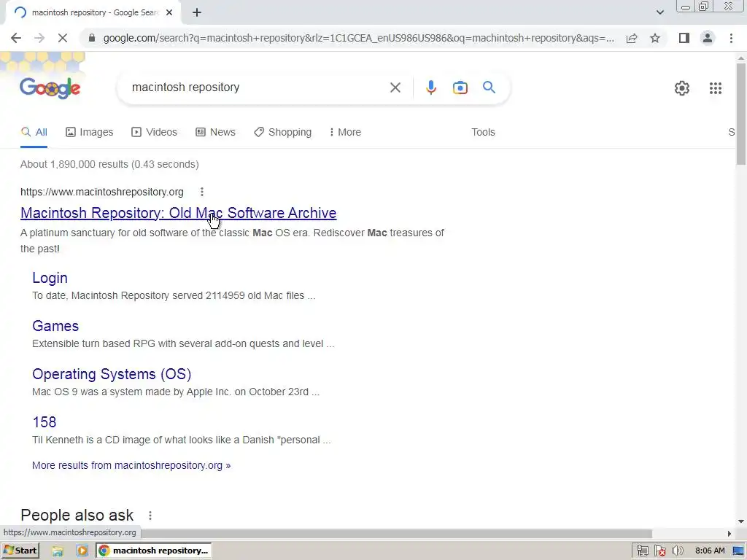Close the macintosh repository tab
Image resolution: width=747 pixels, height=560 pixels.
pyautogui.click(x=169, y=13)
